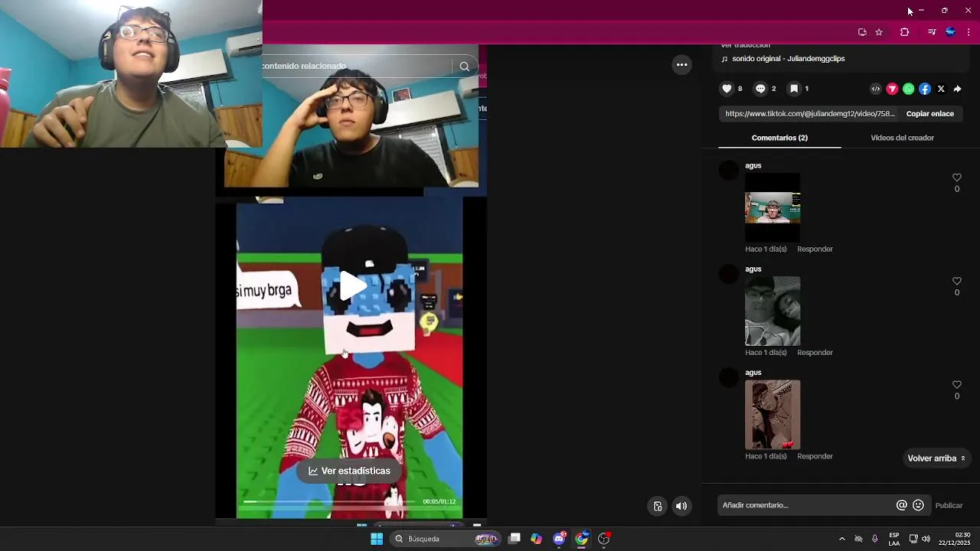980x551 pixels.
Task: Open more share options arrow
Action: click(957, 89)
